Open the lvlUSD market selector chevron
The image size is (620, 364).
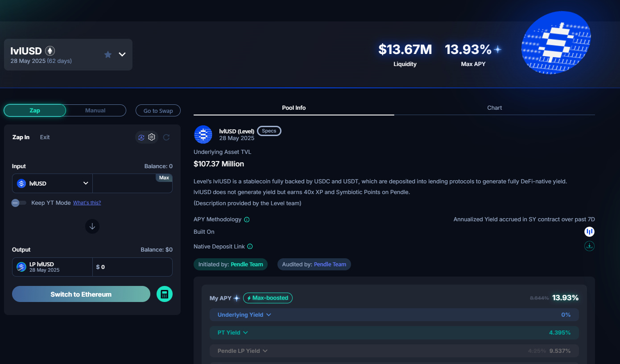[x=122, y=54]
